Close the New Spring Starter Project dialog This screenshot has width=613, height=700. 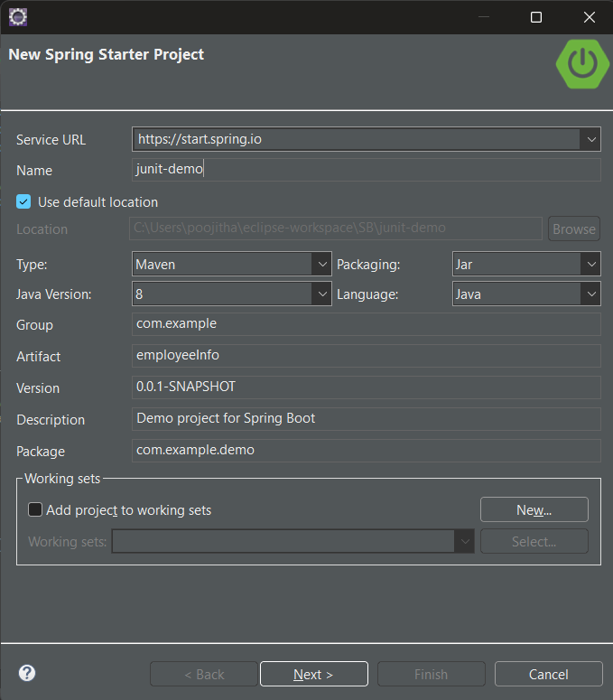(589, 17)
